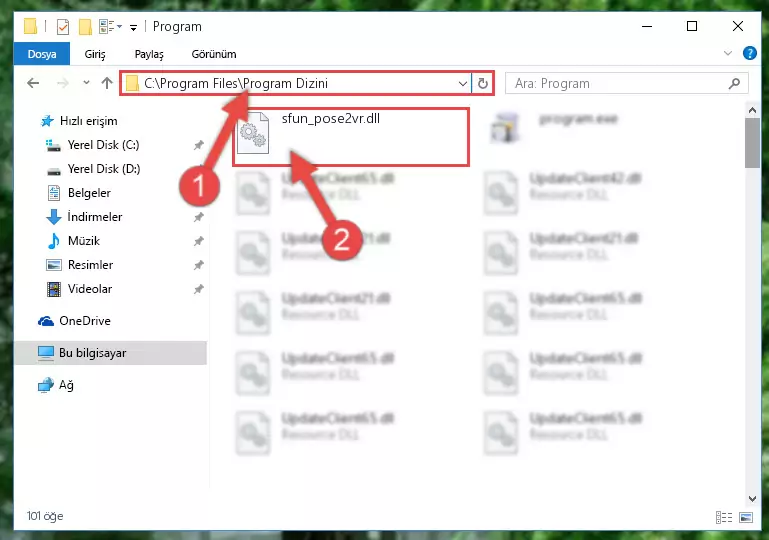Open Videolar folder in sidebar
Image resolution: width=769 pixels, height=540 pixels.
pyautogui.click(x=90, y=289)
